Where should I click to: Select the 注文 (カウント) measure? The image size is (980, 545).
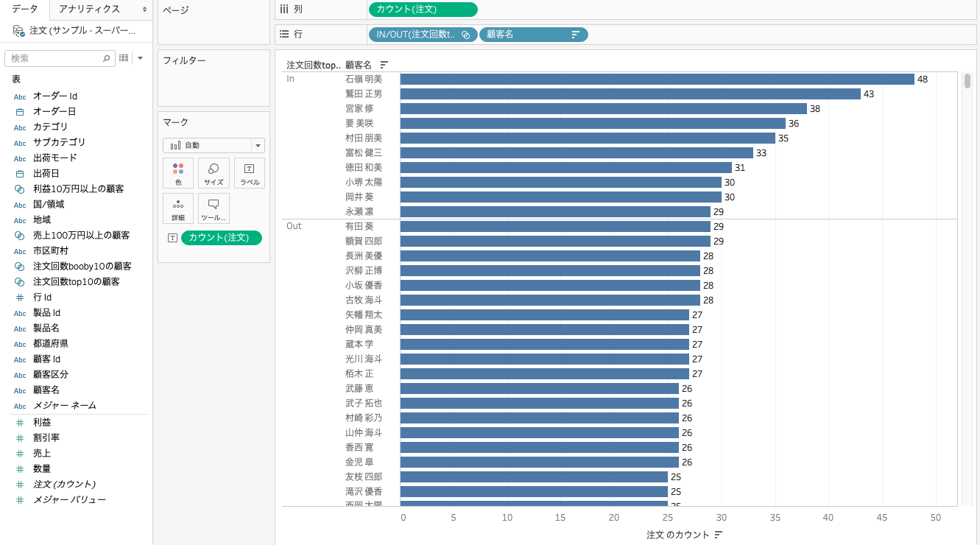pos(64,485)
